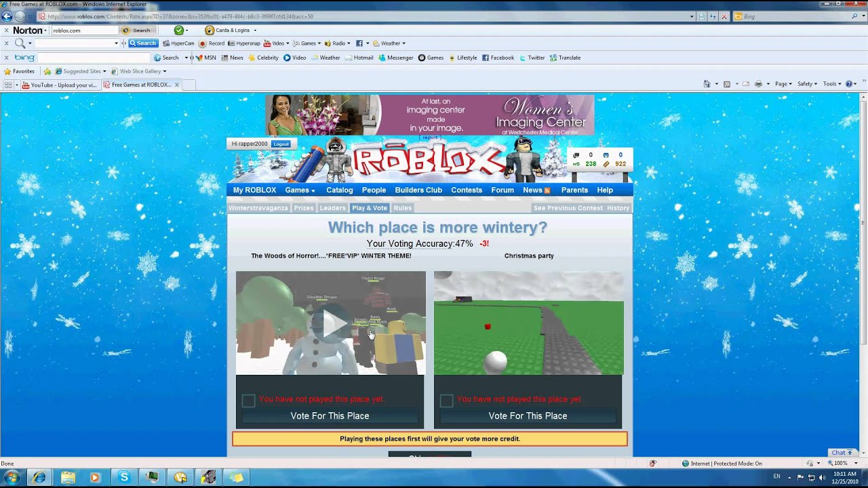
Task: Click the Refresh icon in address bar
Action: [712, 16]
